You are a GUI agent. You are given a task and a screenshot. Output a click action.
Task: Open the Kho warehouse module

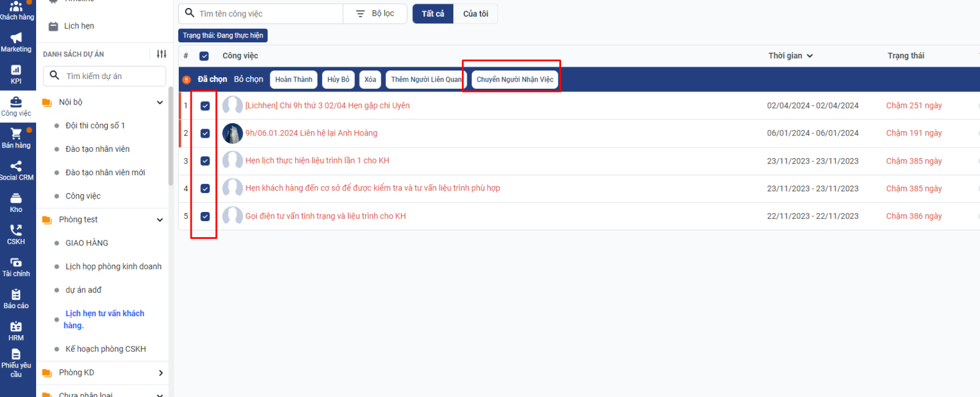(x=17, y=202)
